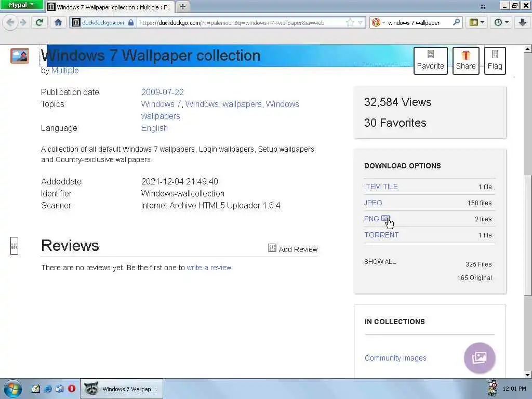Click the list all tabs icon
This screenshot has height=399, width=532.
483,6
